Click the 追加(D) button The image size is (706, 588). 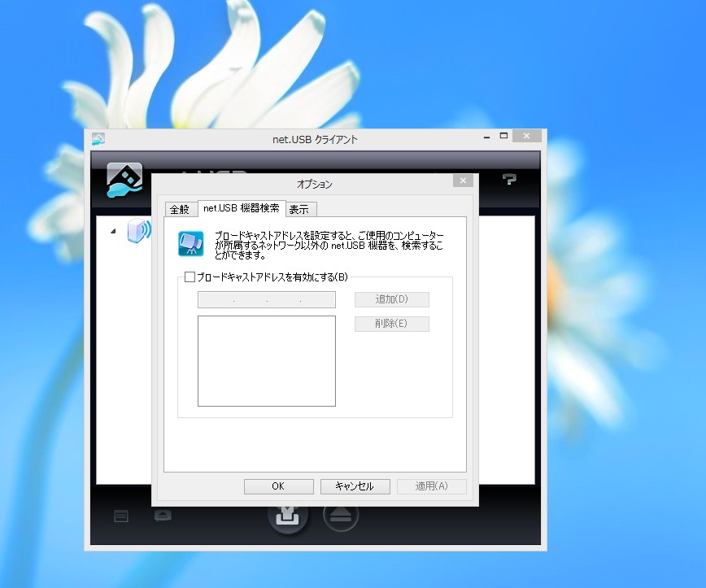click(392, 299)
